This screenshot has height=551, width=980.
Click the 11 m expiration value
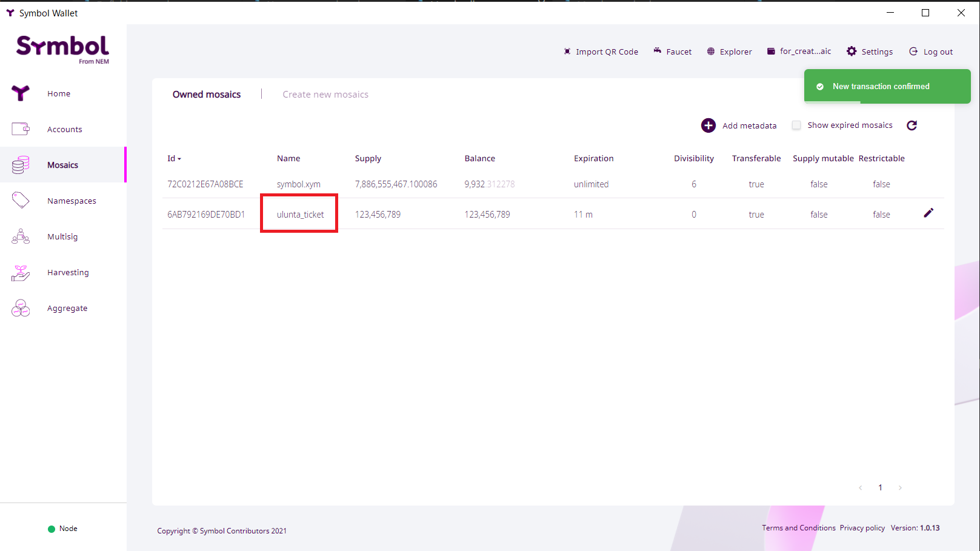point(583,215)
